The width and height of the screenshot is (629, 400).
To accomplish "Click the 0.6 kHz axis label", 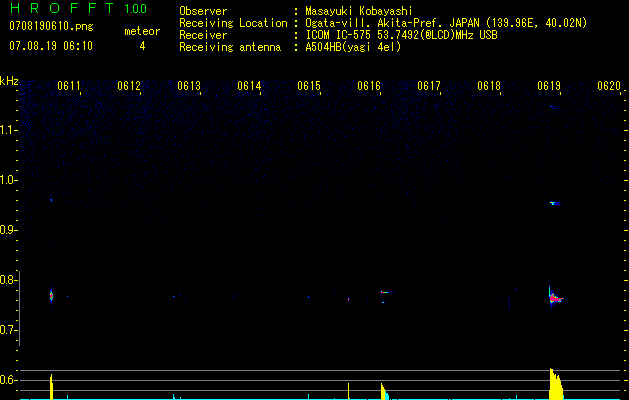I will click(x=8, y=380).
